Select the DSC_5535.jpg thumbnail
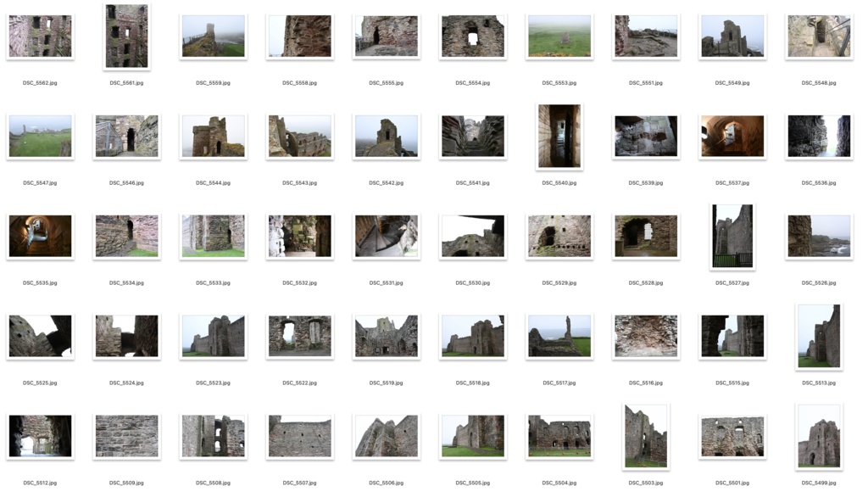 pos(40,236)
